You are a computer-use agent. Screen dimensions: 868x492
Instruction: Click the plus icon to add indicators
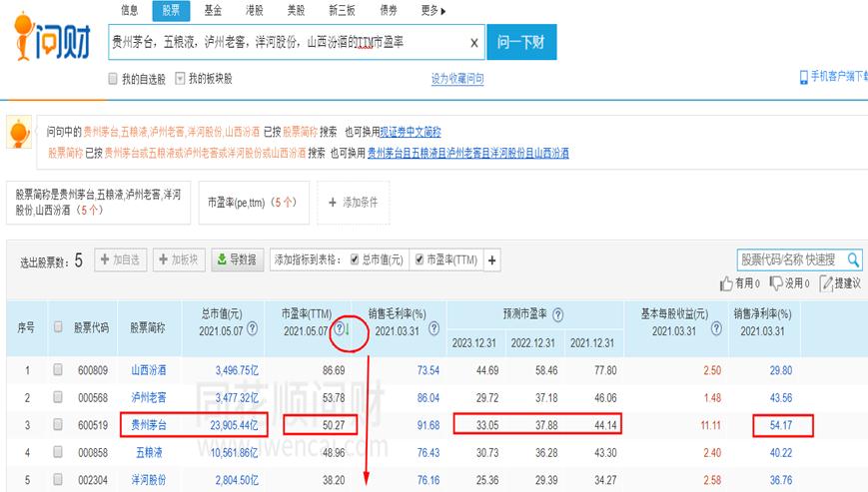pos(492,259)
